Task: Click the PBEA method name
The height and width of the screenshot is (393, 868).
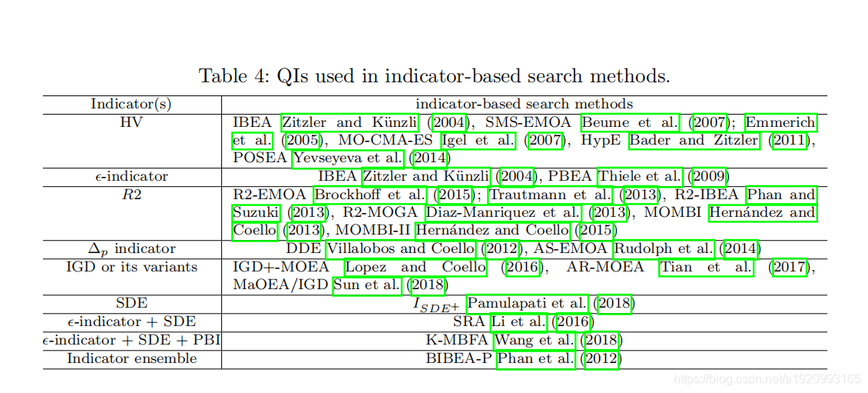Action: 571,176
